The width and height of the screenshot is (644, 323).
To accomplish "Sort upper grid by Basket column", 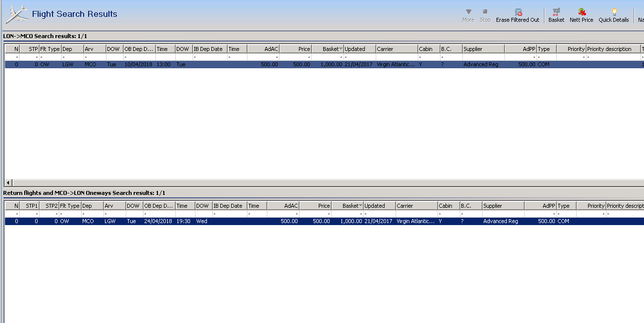I will pos(328,49).
